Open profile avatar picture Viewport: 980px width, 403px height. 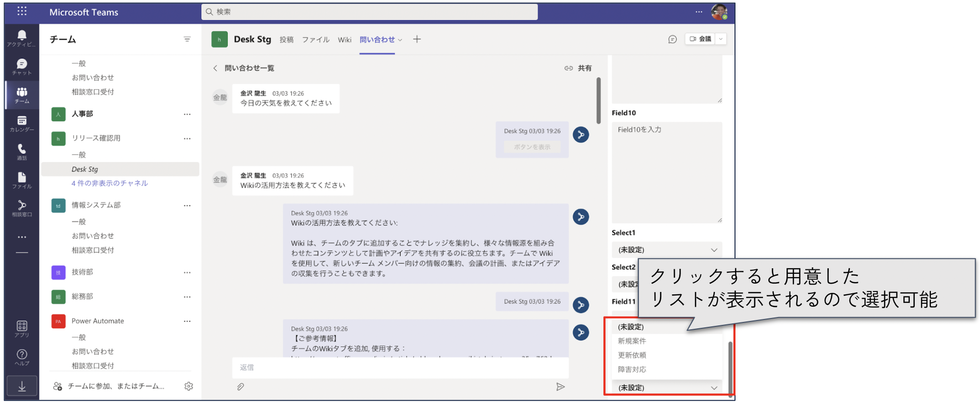coord(719,12)
